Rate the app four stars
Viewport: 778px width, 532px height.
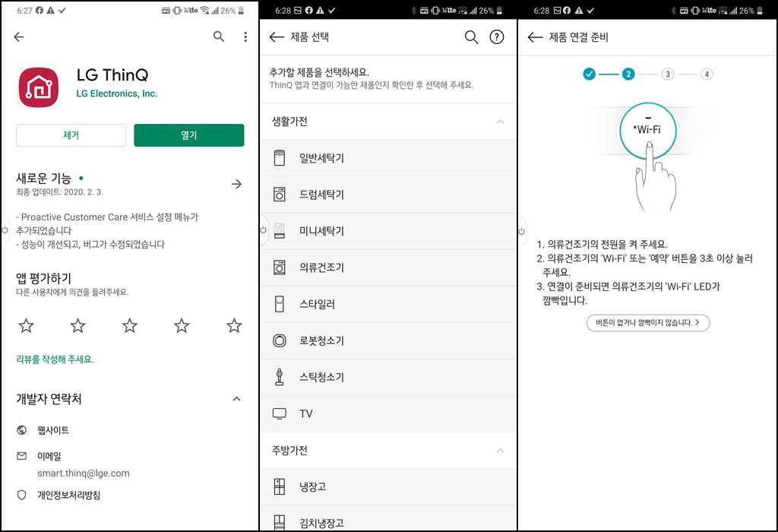182,325
